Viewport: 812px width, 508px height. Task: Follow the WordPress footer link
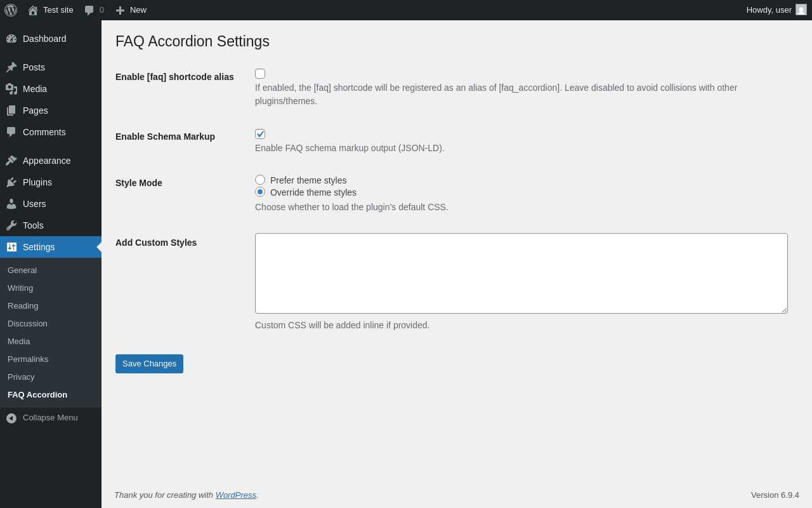click(x=235, y=495)
